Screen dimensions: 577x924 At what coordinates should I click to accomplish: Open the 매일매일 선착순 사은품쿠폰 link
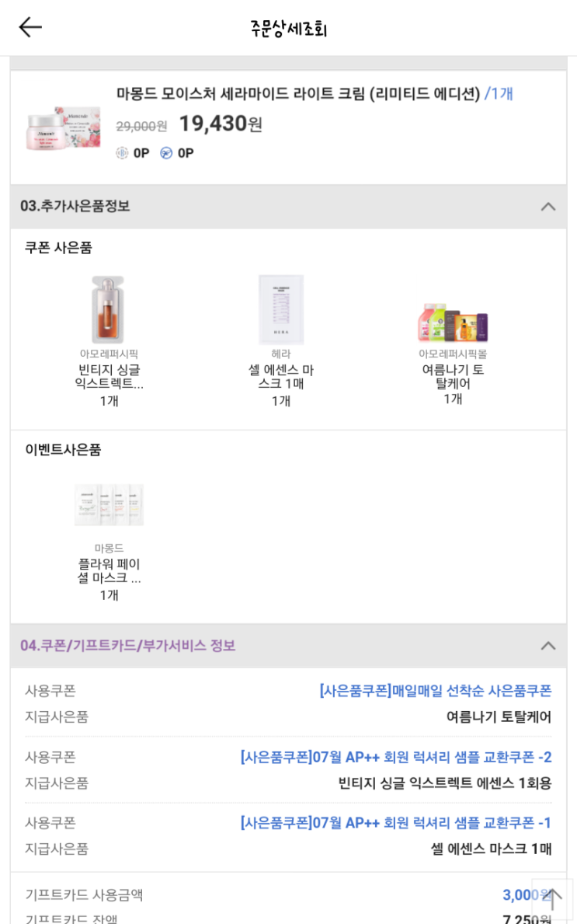pyautogui.click(x=436, y=690)
